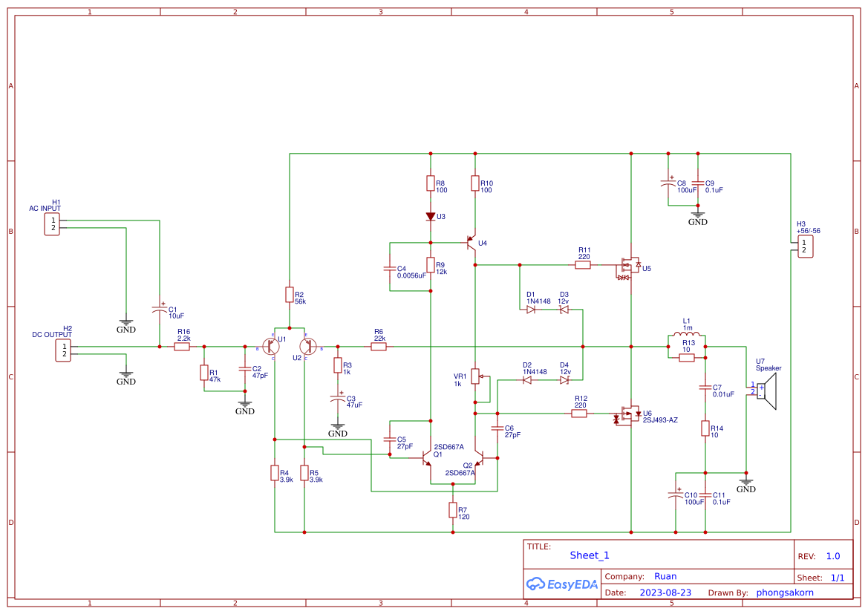Click the C4 0.0056uF capacitor symbol
The width and height of the screenshot is (868, 614).
click(x=391, y=268)
